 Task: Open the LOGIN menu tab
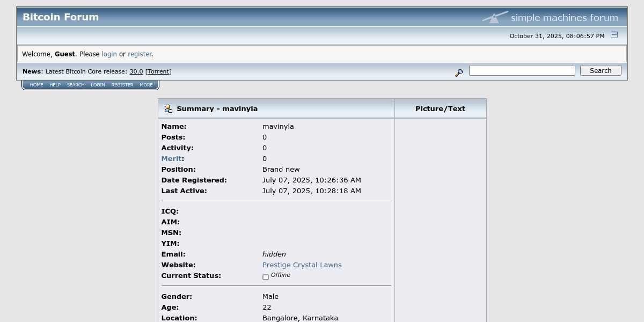(98, 85)
